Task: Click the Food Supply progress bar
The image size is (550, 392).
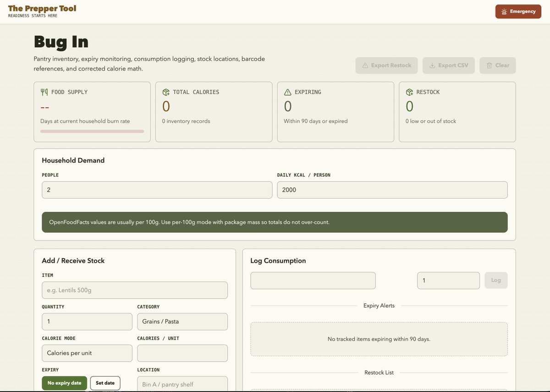Action: coord(92,131)
